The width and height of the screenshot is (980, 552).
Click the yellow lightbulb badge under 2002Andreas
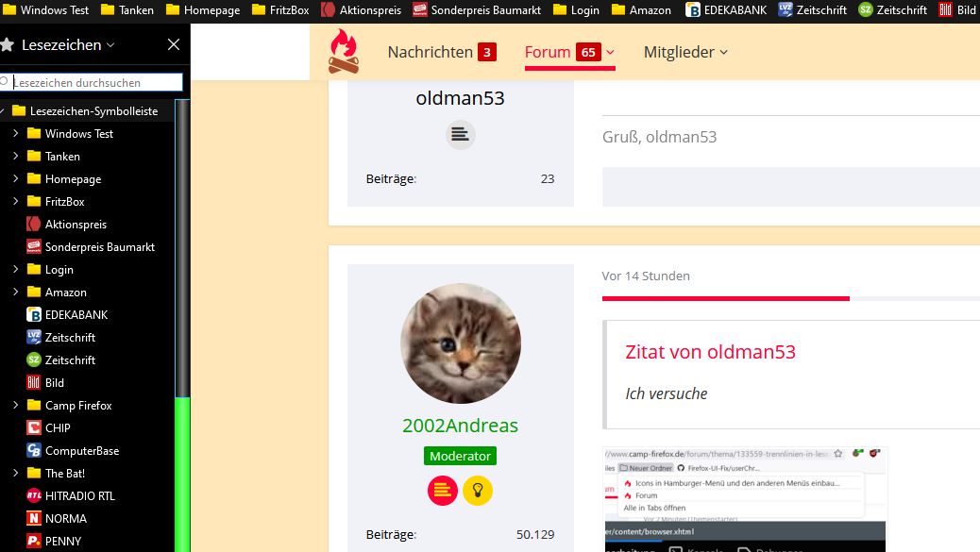pos(478,490)
